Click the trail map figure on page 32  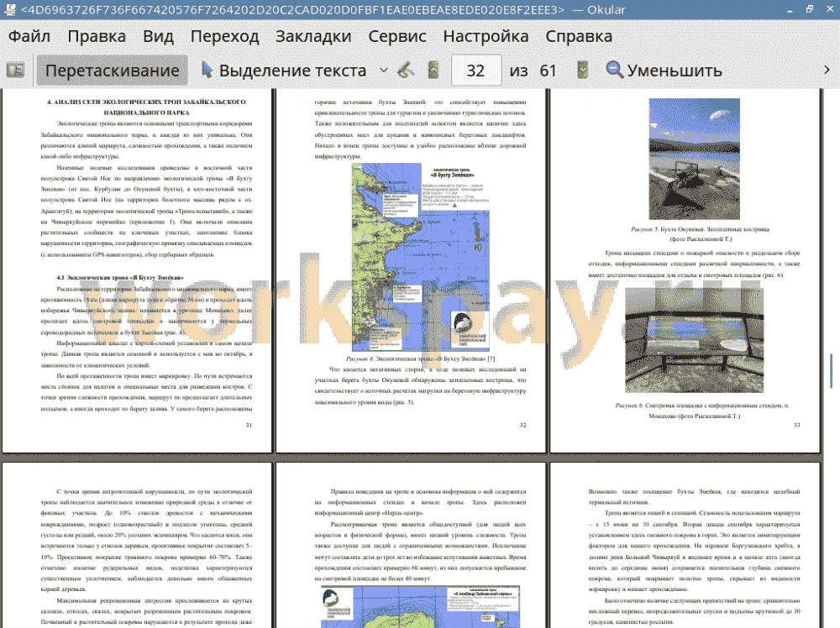click(421, 257)
